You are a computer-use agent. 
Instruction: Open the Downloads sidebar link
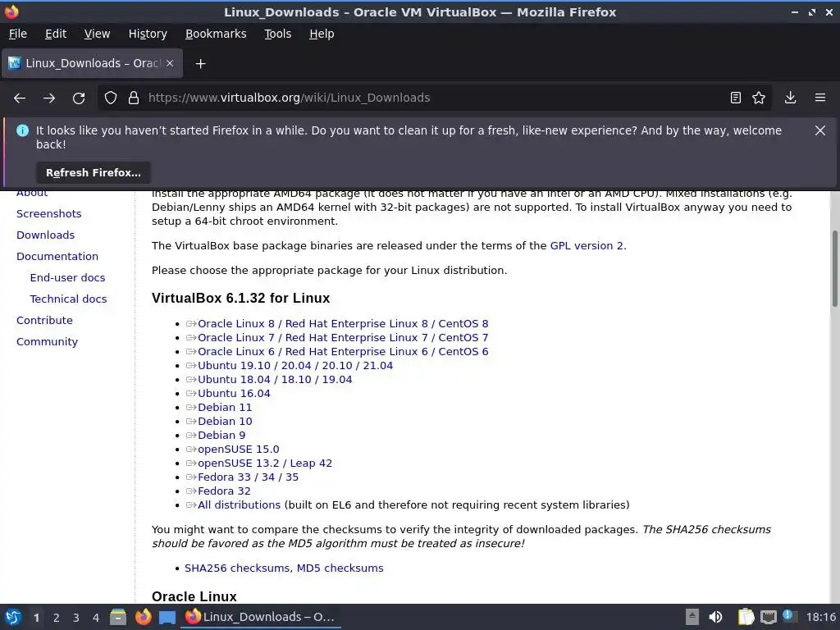[x=46, y=235]
